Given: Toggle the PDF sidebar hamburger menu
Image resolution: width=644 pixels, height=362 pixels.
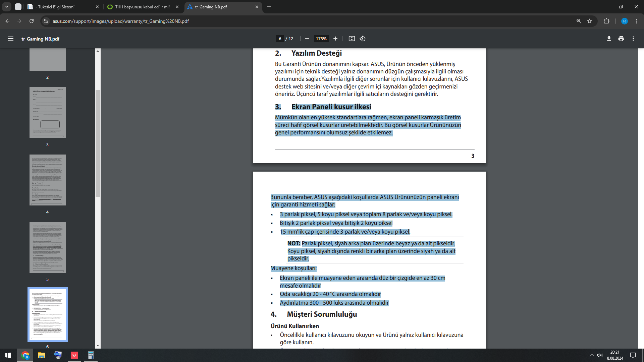Looking at the screenshot, I should point(11,39).
